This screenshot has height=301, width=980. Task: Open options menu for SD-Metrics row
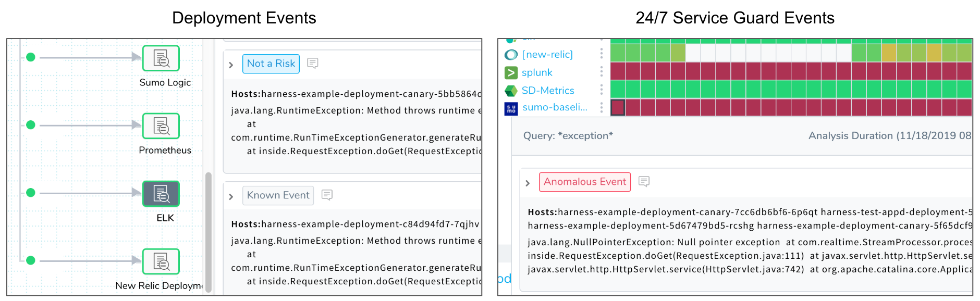601,90
